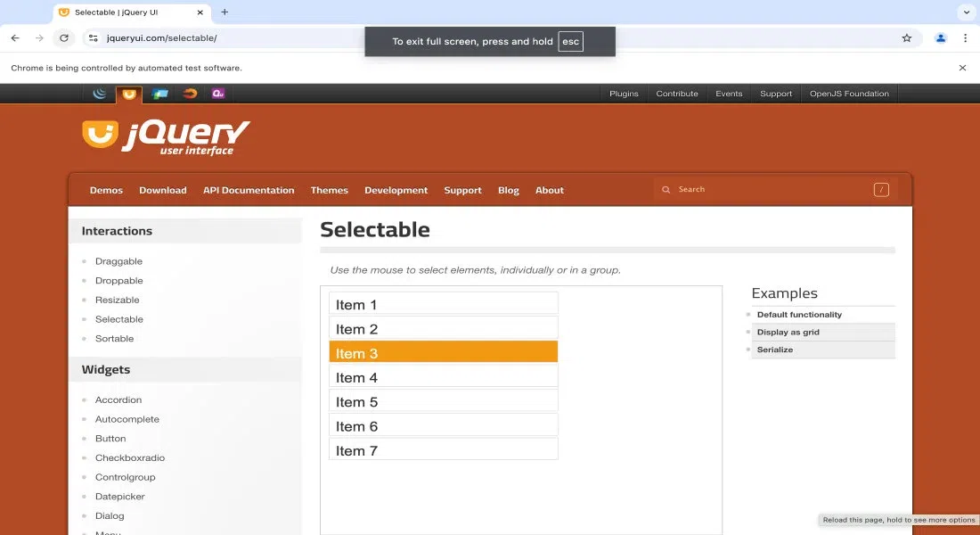980x535 pixels.
Task: Open the Resizable interaction
Action: (117, 300)
